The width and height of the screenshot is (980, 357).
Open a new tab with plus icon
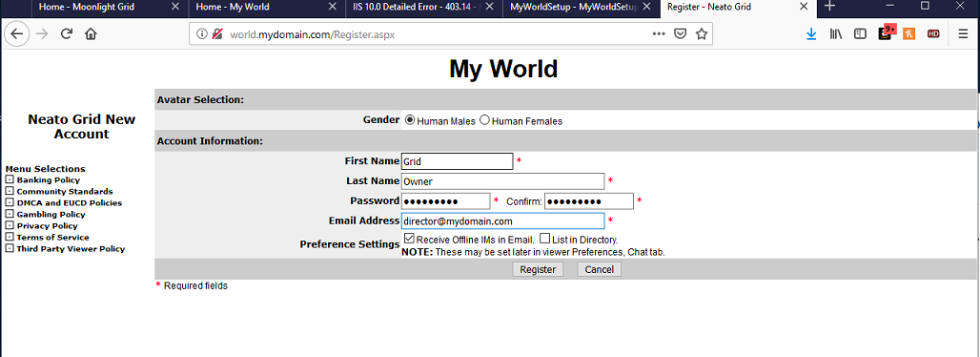pos(829,7)
